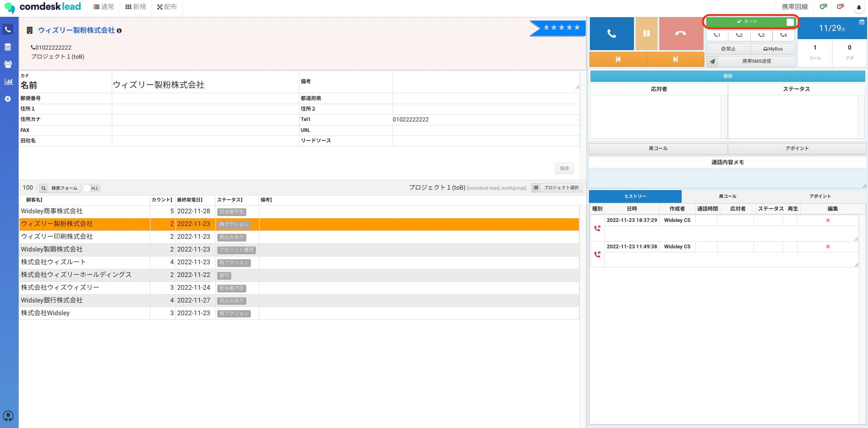
Task: Click the info icon beside company name
Action: pyautogui.click(x=119, y=30)
